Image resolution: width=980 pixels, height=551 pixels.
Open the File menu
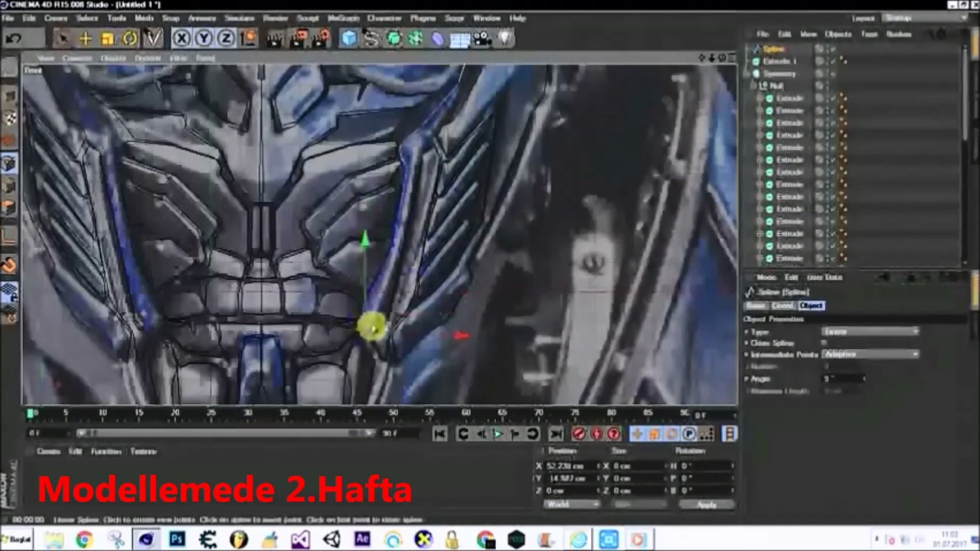(8, 18)
